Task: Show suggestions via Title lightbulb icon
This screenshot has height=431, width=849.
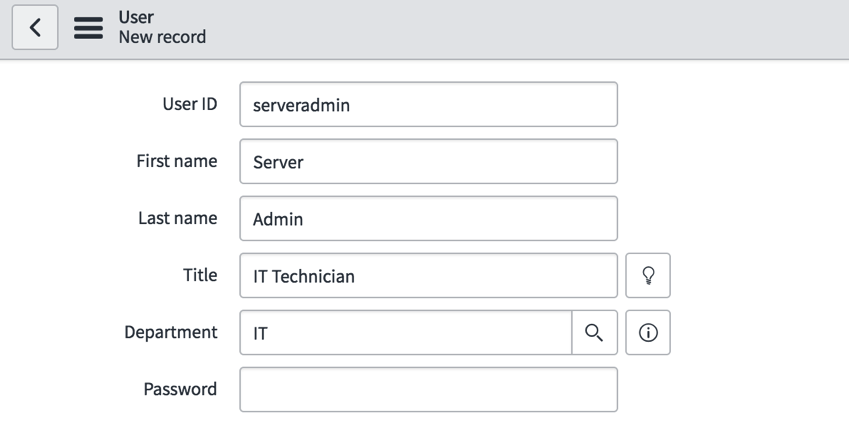Action: coord(648,276)
